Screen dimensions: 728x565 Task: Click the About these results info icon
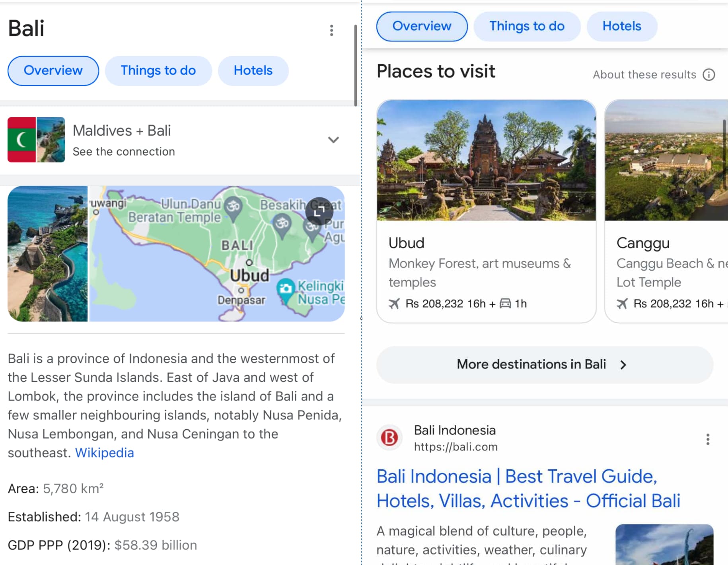pos(709,74)
